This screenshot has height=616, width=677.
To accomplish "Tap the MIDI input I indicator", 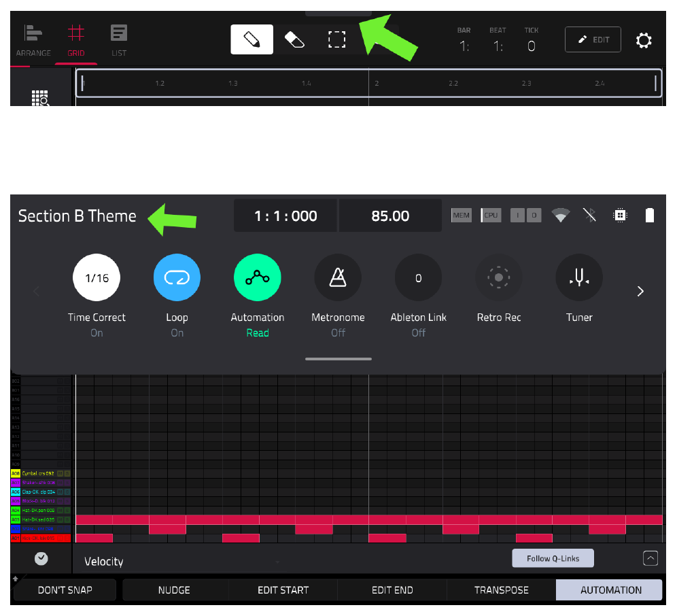I will coord(518,215).
